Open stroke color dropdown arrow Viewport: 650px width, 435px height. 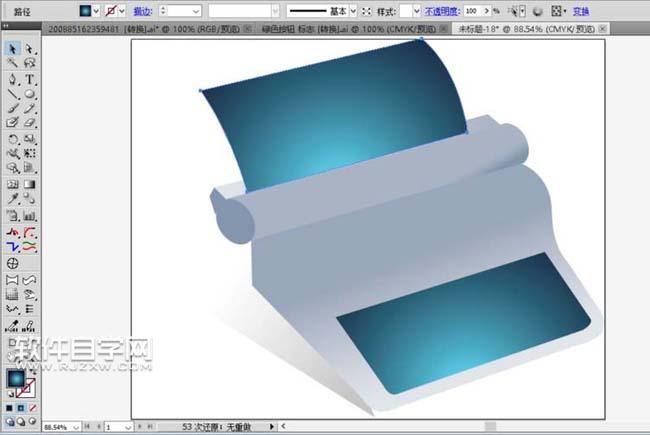[122, 11]
